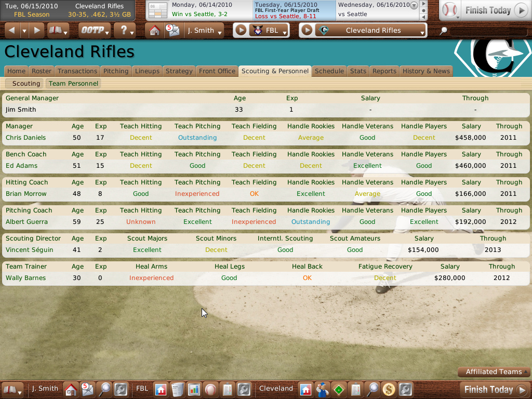This screenshot has width=532, height=399.
Task: Open the calendar icon beside the schedule strip
Action: [x=157, y=10]
